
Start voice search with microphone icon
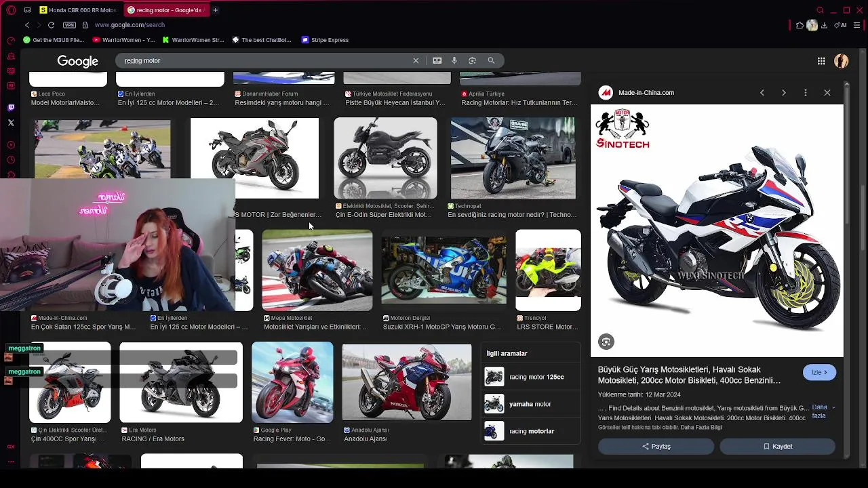(x=454, y=60)
